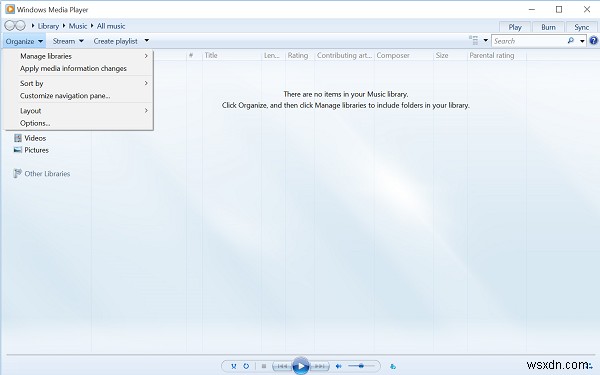
Task: Sort by the Composer column header
Action: point(403,55)
